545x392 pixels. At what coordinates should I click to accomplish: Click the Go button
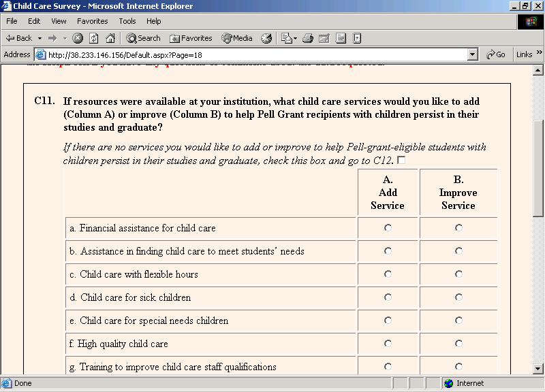pyautogui.click(x=496, y=54)
